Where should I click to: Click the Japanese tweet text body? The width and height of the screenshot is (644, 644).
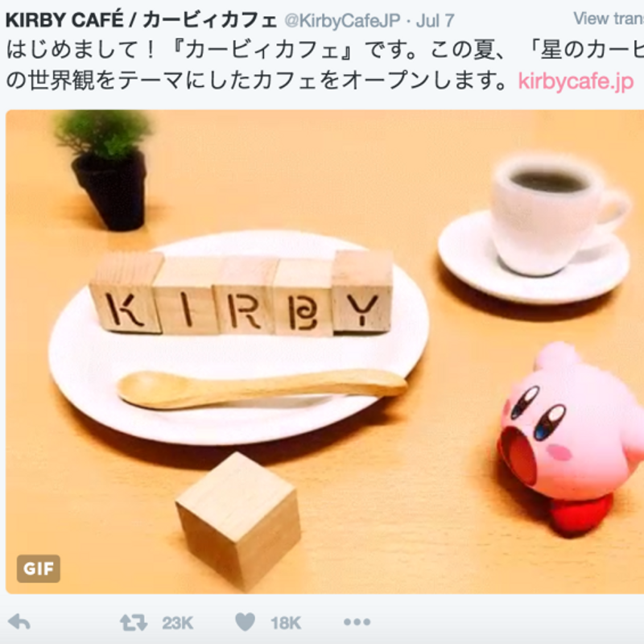tap(324, 65)
